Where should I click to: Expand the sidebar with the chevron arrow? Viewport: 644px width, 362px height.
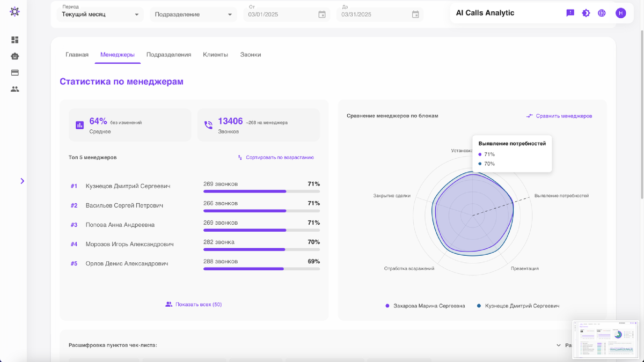coord(22,181)
